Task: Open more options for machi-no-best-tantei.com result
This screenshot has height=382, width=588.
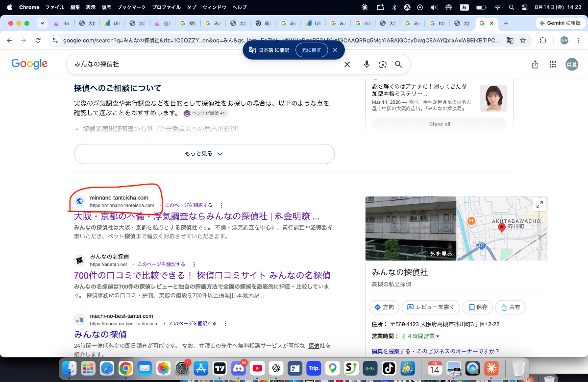Action: pos(225,323)
